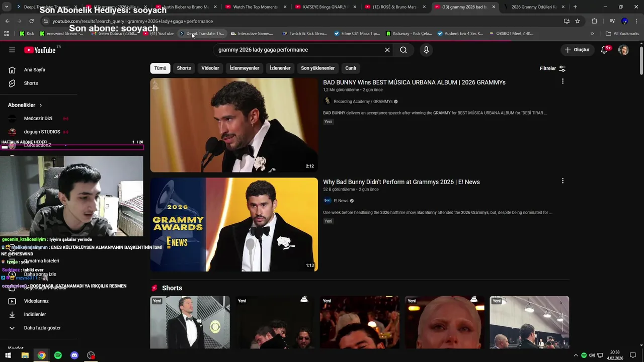The width and height of the screenshot is (644, 362).
Task: Open the All Bookmarks folder
Action: pyautogui.click(x=622, y=34)
